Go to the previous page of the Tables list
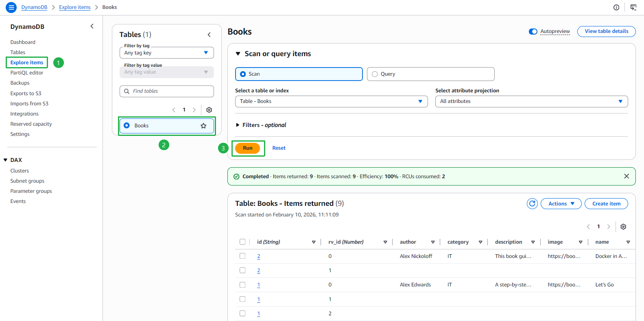This screenshot has height=321, width=644. (174, 110)
